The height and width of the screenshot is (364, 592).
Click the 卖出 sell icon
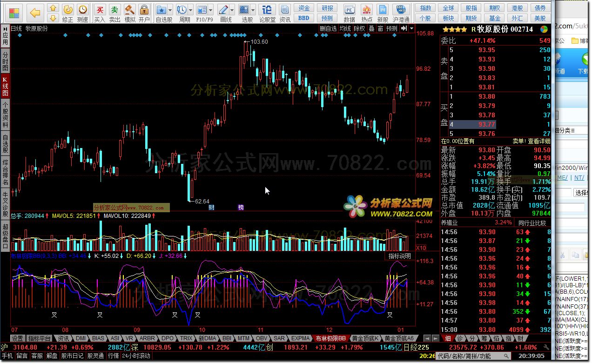(x=114, y=13)
